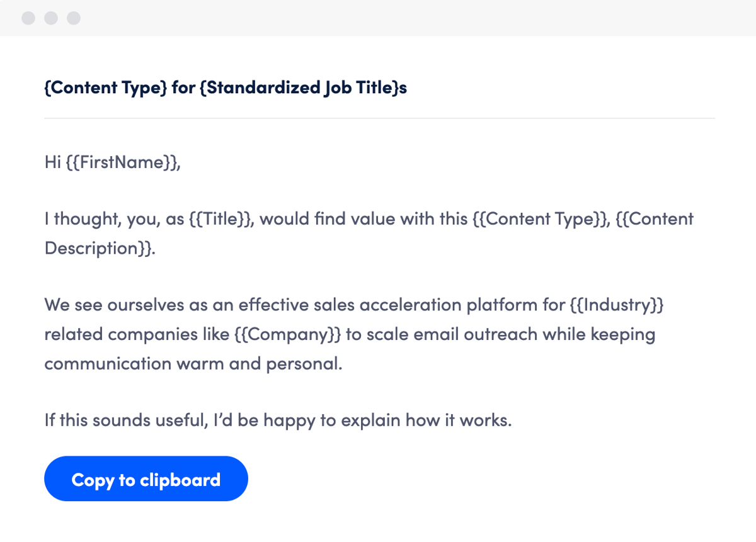
Task: Click the line 'communication warm and personal.'
Action: 193,363
